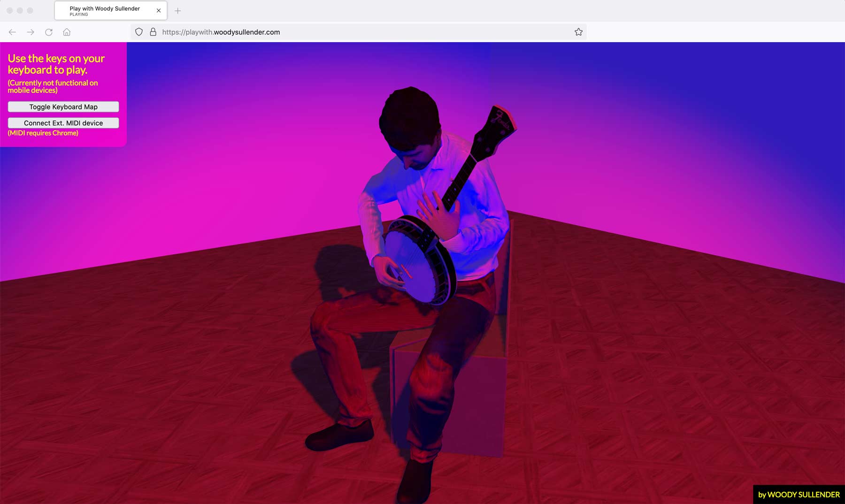View site security via the padlock icon
The height and width of the screenshot is (504, 845).
tap(153, 32)
